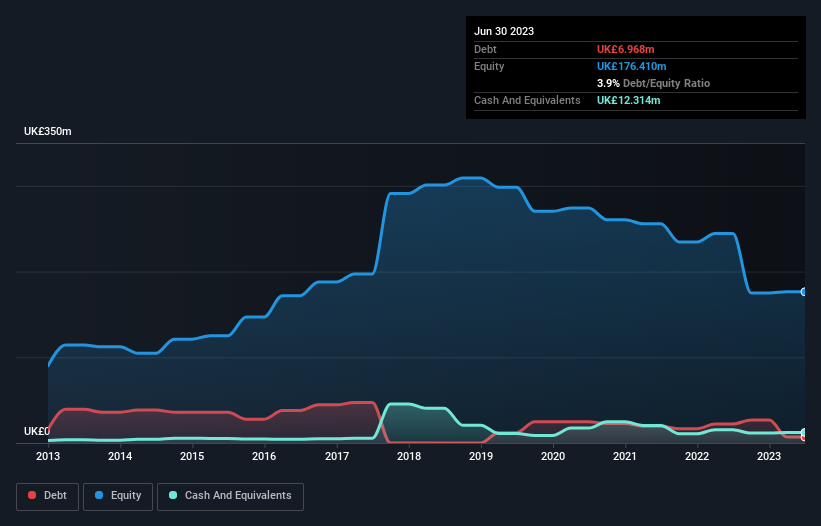Select the 2023 x-axis label

[x=769, y=456]
